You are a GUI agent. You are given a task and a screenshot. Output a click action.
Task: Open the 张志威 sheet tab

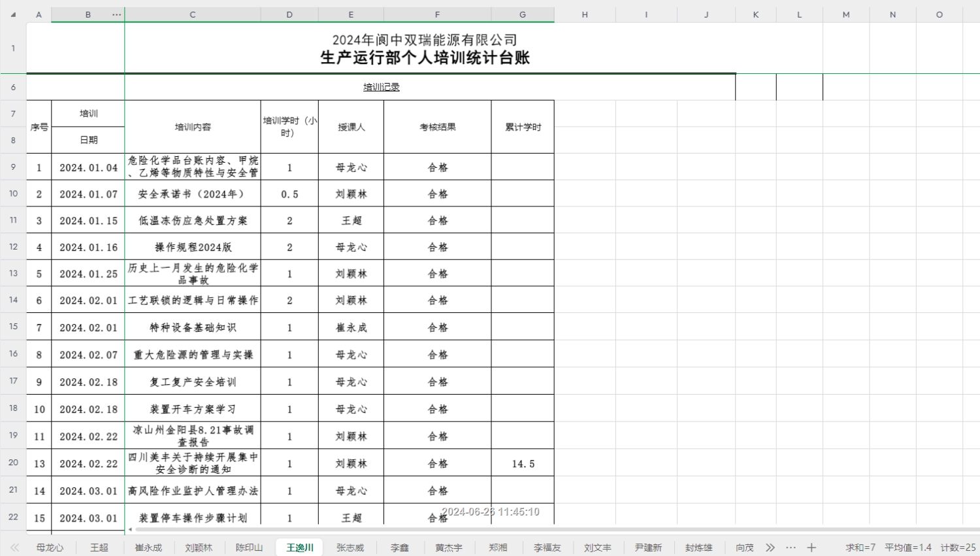(x=350, y=548)
